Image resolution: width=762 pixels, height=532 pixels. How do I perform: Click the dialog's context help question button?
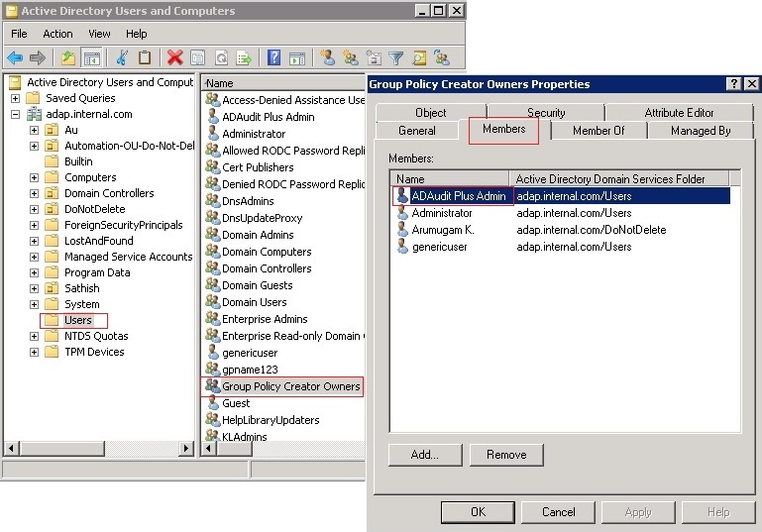pos(733,84)
